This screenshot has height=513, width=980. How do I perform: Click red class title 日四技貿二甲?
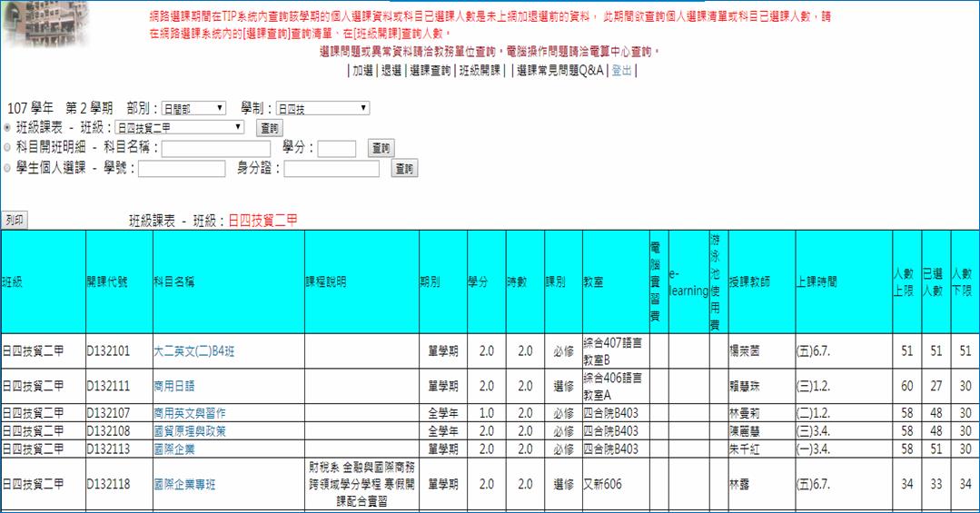263,221
